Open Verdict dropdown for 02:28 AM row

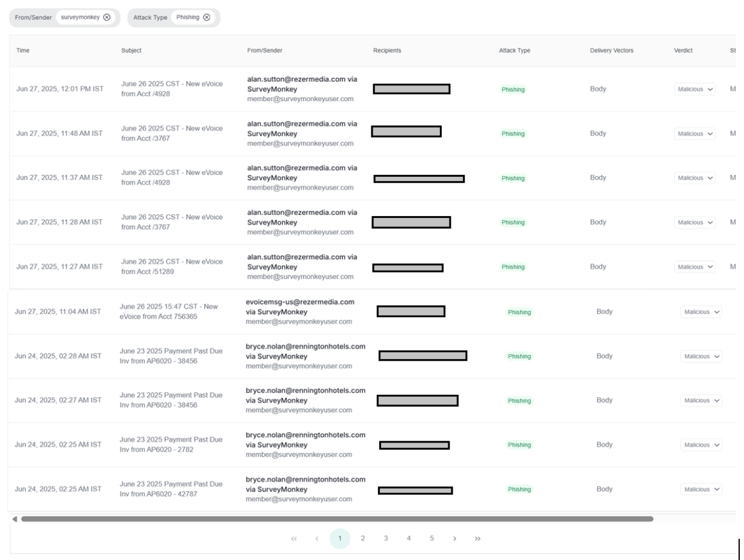click(x=702, y=357)
